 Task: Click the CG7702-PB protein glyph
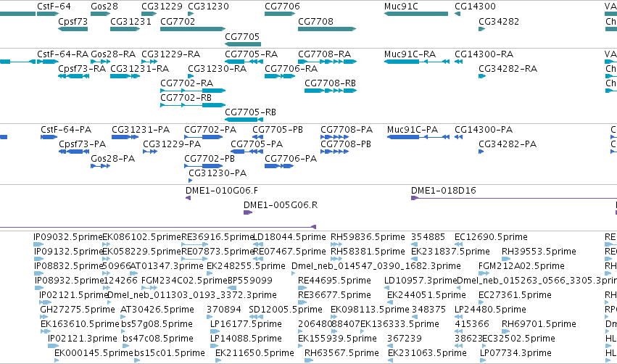pyautogui.click(x=204, y=166)
